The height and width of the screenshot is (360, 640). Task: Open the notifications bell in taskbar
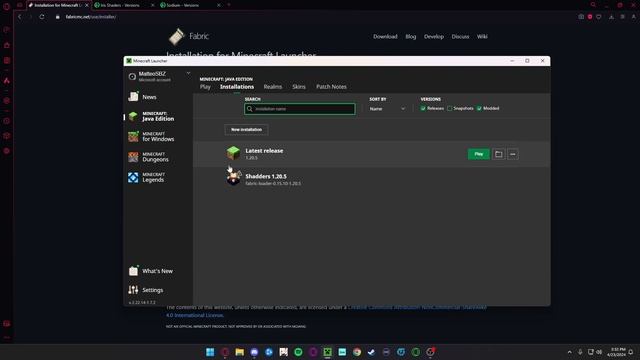[631, 352]
